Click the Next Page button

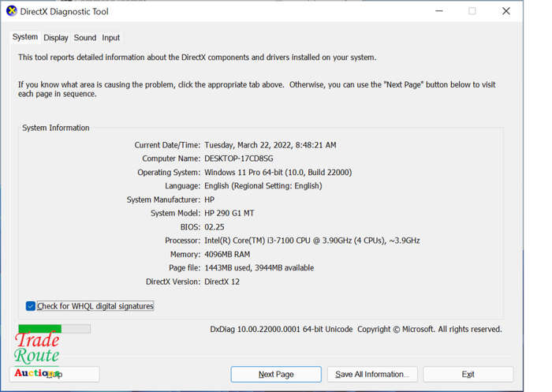pyautogui.click(x=276, y=374)
